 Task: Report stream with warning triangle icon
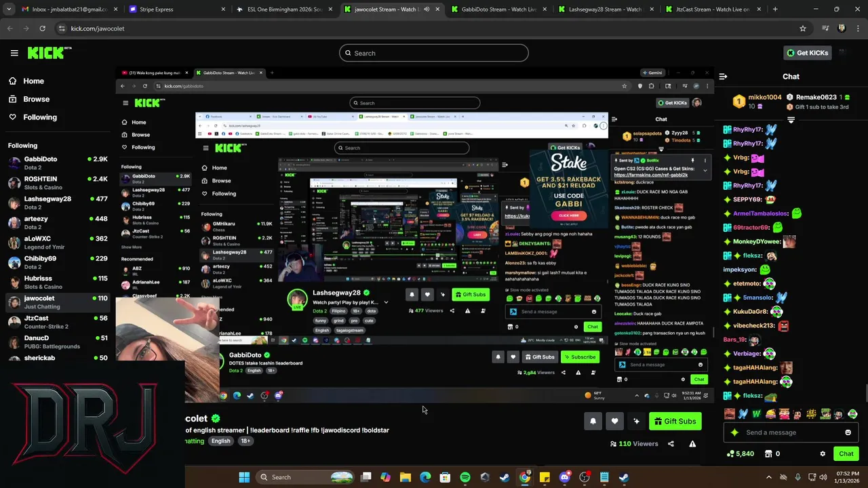(692, 444)
